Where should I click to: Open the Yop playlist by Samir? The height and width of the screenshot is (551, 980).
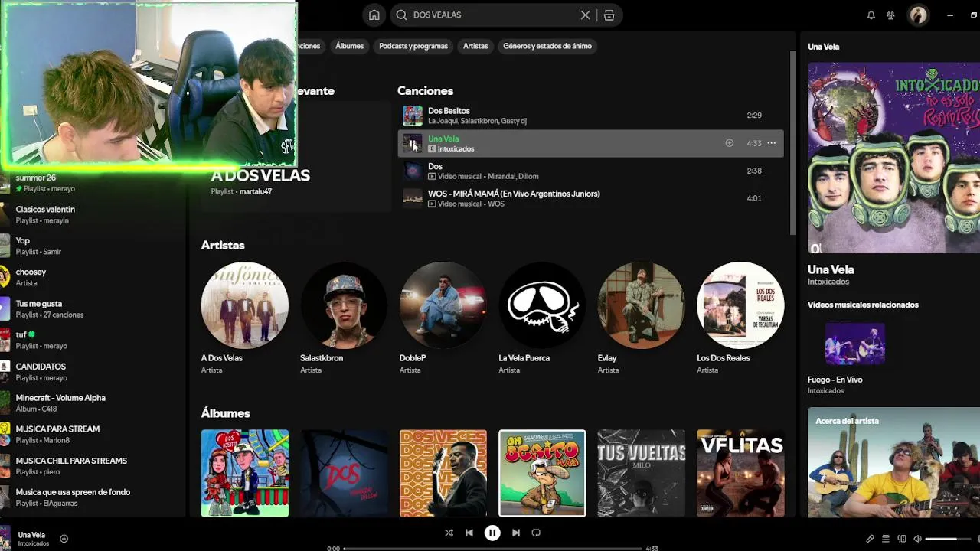point(92,246)
